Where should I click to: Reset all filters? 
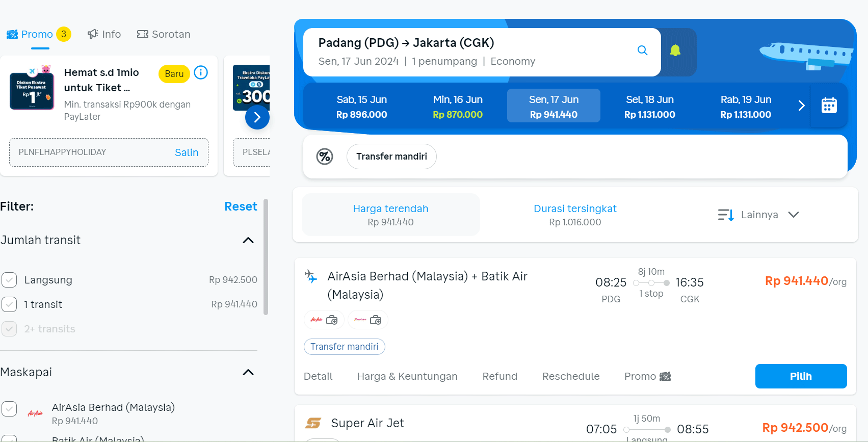tap(241, 206)
